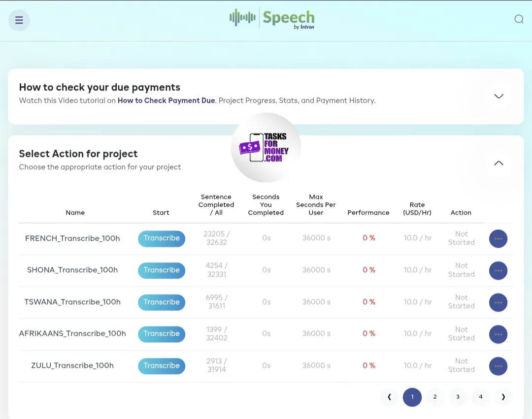Viewport: 532px width, 419px height.
Task: Click the 4254 / 32331 sentence count
Action: tap(216, 270)
